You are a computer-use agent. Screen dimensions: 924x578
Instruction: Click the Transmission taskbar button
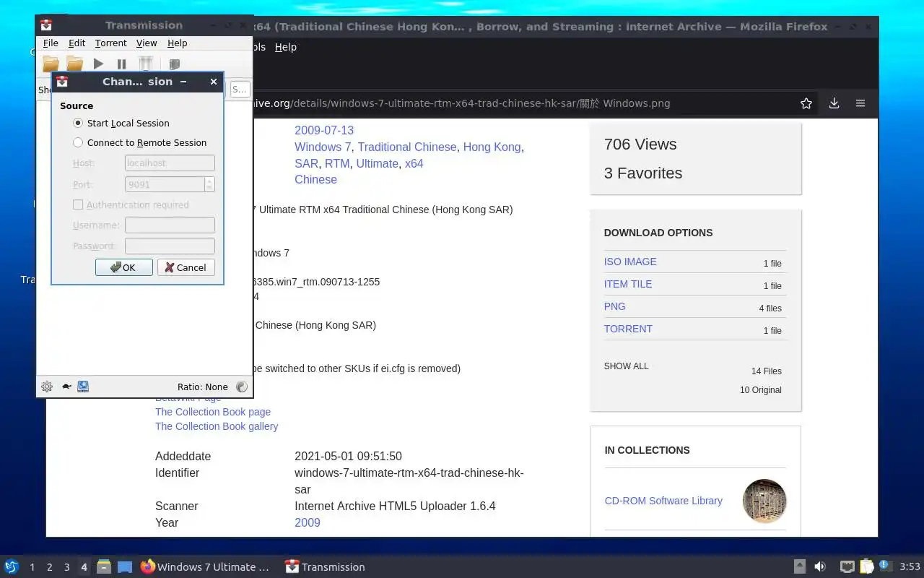(x=325, y=566)
